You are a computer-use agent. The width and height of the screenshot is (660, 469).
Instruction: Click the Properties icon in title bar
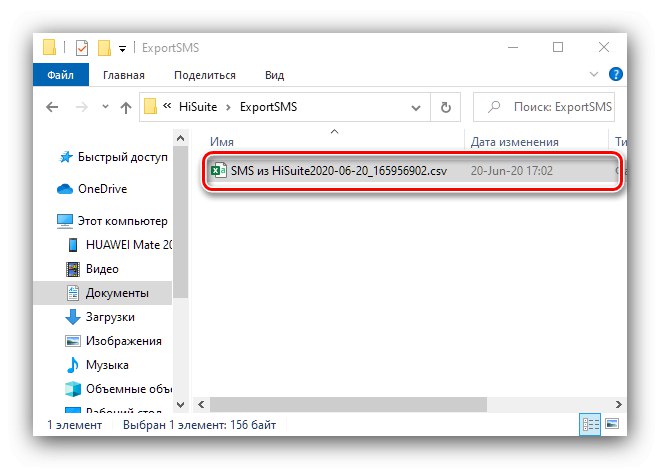pos(82,48)
